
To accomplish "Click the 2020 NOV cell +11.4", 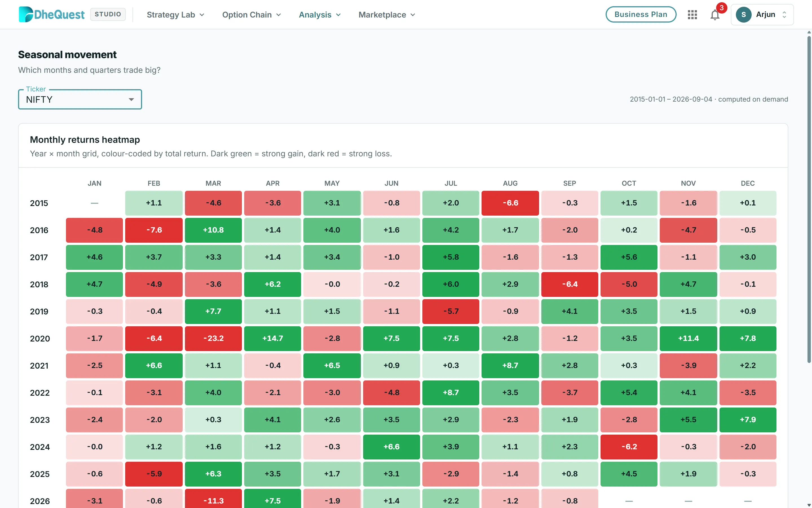I will coord(688,338).
